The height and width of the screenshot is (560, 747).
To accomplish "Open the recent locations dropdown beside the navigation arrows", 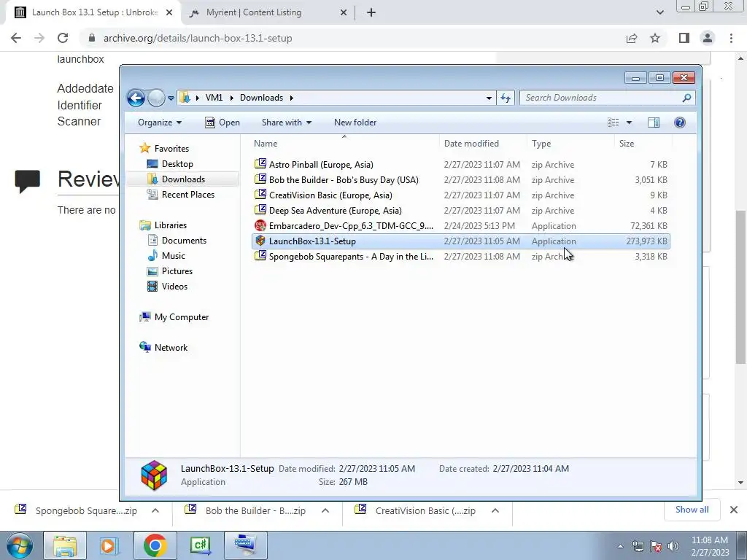I will point(171,98).
